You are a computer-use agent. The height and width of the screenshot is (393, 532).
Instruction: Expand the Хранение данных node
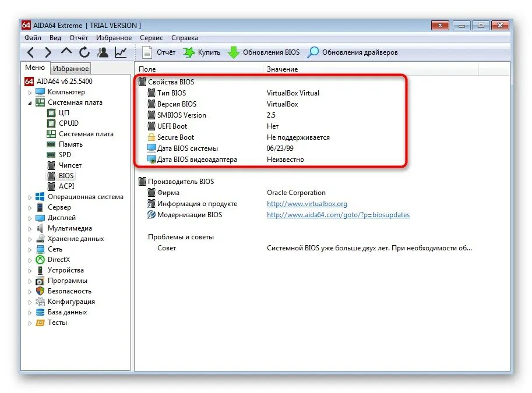(30, 239)
